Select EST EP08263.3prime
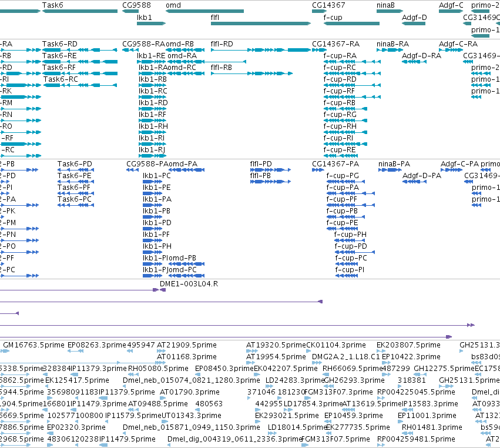The width and height of the screenshot is (500, 448). click(x=97, y=345)
